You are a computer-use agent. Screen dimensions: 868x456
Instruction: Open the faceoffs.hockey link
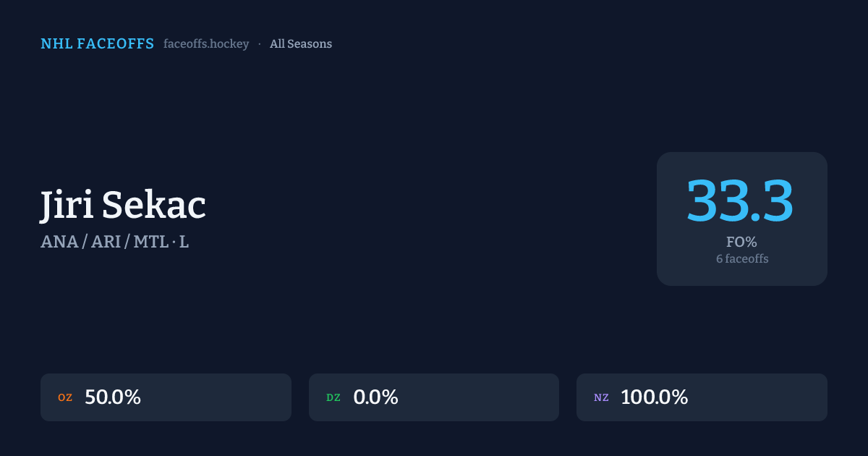click(206, 44)
